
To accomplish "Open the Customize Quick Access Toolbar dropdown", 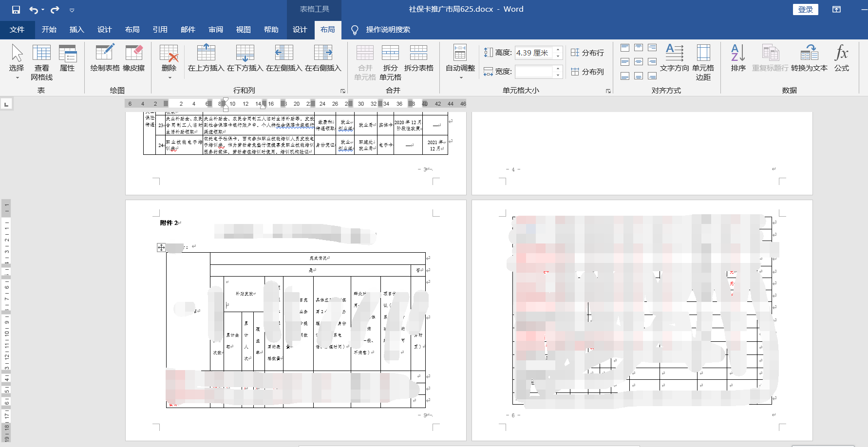I will point(72,10).
